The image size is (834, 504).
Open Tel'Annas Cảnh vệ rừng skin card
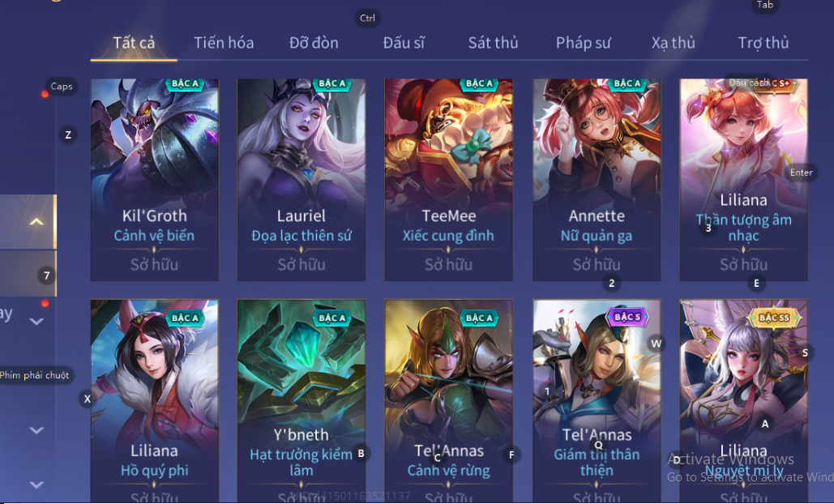(x=448, y=401)
